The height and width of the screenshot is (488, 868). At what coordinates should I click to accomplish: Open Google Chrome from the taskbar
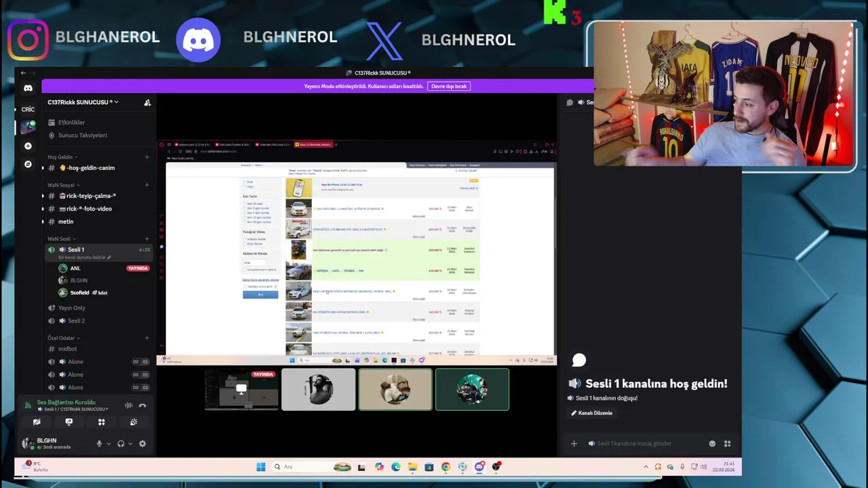[446, 467]
